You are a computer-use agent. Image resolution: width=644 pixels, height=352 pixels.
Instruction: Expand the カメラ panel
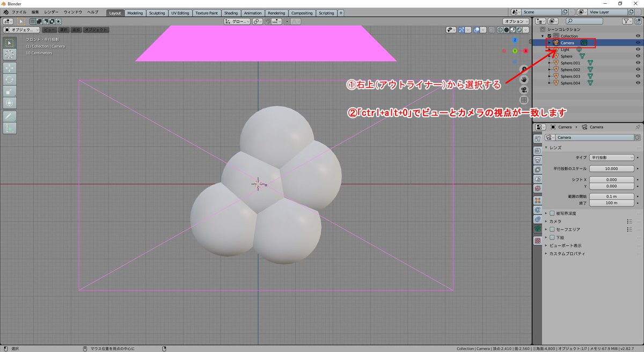[547, 221]
